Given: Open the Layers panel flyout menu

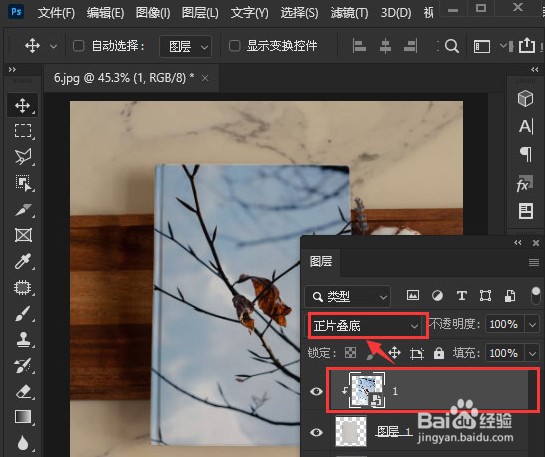Looking at the screenshot, I should (534, 262).
